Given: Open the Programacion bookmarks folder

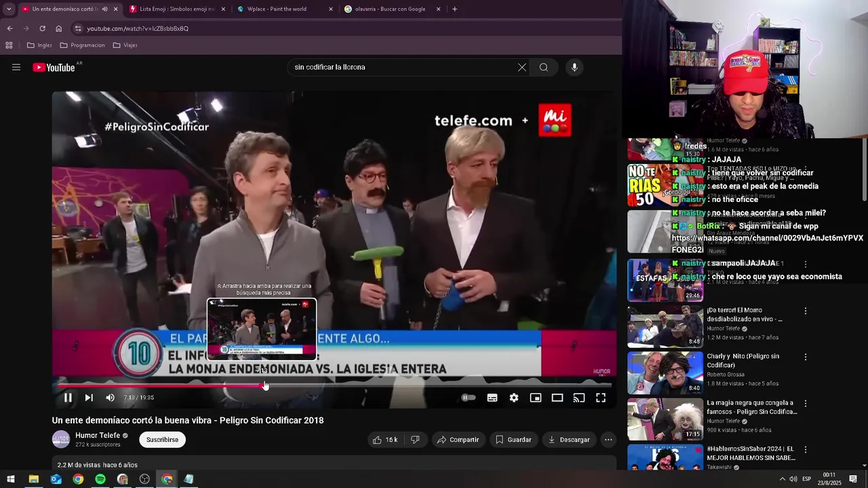Looking at the screenshot, I should pyautogui.click(x=82, y=45).
